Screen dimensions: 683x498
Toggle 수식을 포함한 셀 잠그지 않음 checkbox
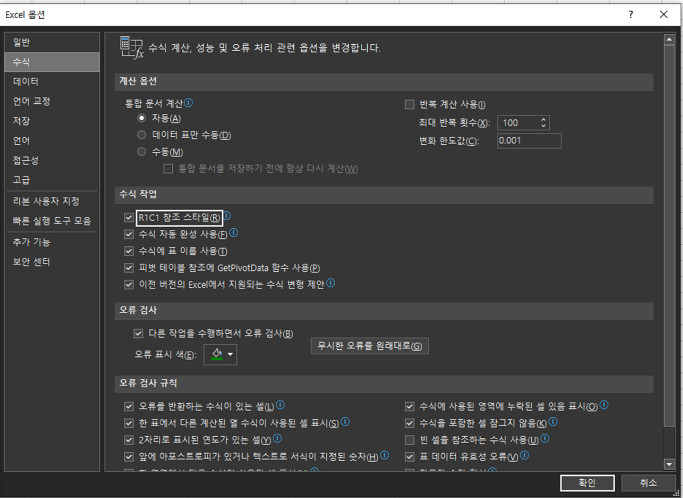pos(409,423)
